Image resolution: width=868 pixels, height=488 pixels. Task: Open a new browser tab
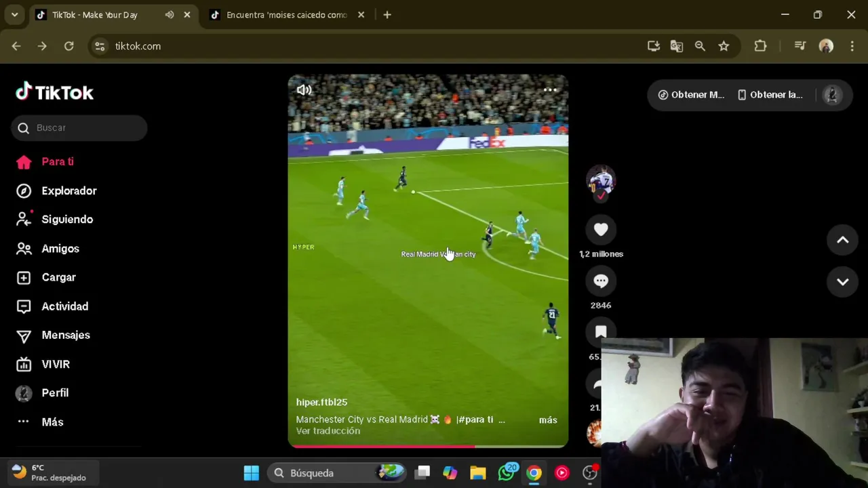[x=387, y=15]
